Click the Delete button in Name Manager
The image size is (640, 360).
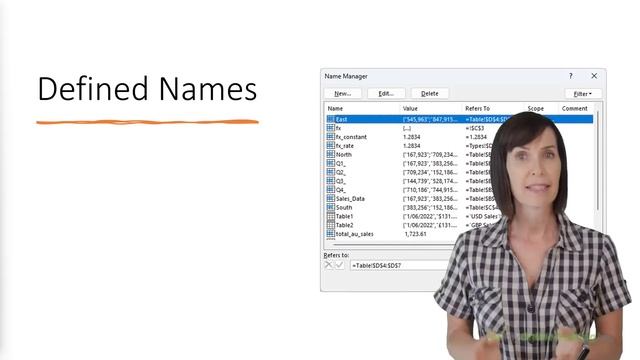pyautogui.click(x=430, y=93)
